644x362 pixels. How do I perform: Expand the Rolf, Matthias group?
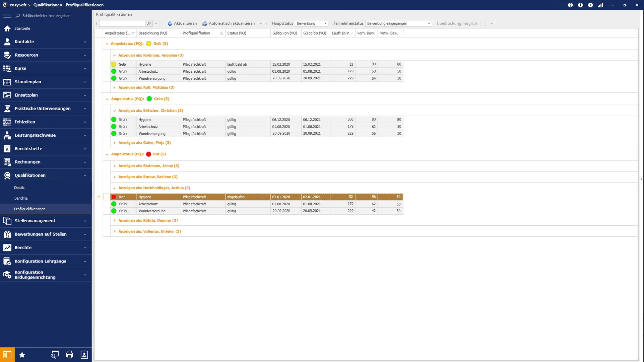click(x=115, y=87)
